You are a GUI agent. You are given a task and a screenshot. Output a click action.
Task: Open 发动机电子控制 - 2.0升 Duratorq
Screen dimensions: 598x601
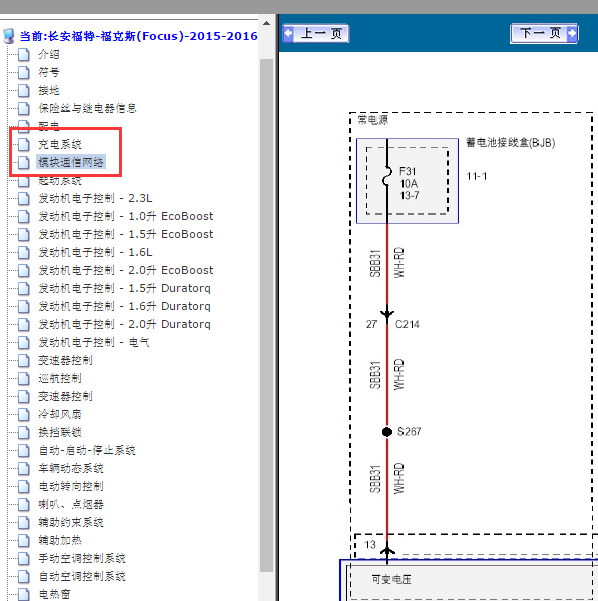pyautogui.click(x=124, y=325)
